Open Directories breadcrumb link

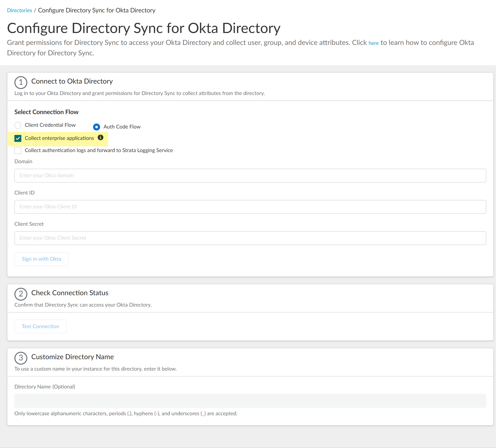pos(19,10)
